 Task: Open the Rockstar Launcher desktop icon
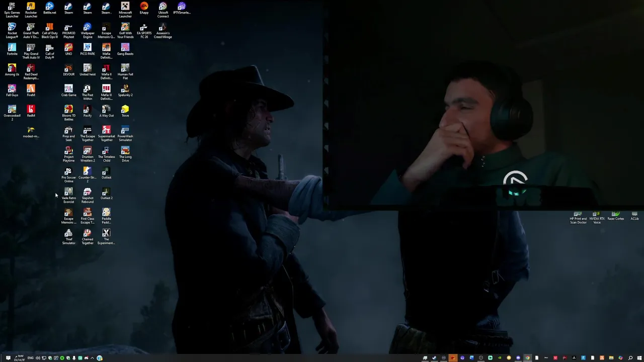pos(31,10)
